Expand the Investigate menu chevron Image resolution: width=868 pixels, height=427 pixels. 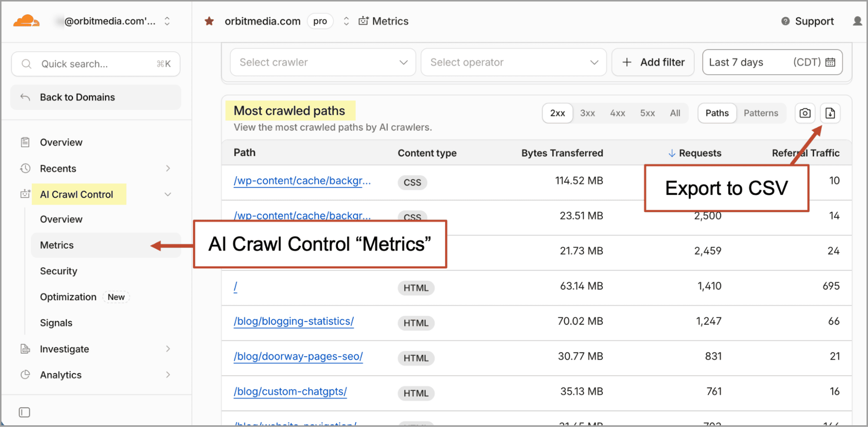tap(168, 349)
